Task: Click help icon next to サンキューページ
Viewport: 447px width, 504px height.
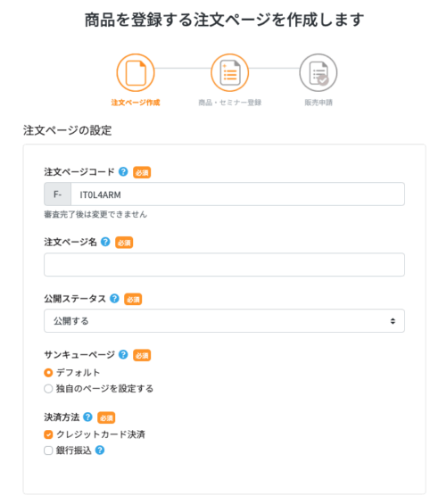Action: tap(123, 354)
